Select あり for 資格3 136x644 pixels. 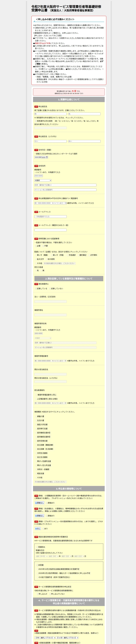point(43,529)
